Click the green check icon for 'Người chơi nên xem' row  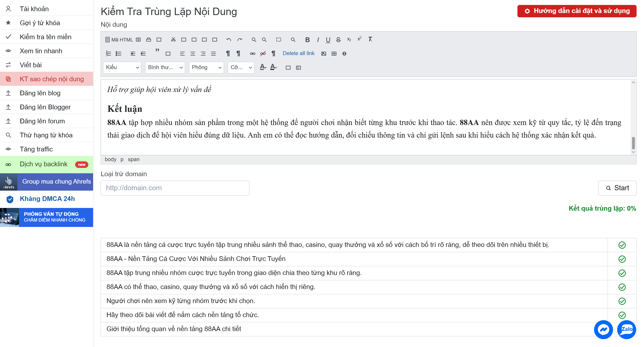622,301
